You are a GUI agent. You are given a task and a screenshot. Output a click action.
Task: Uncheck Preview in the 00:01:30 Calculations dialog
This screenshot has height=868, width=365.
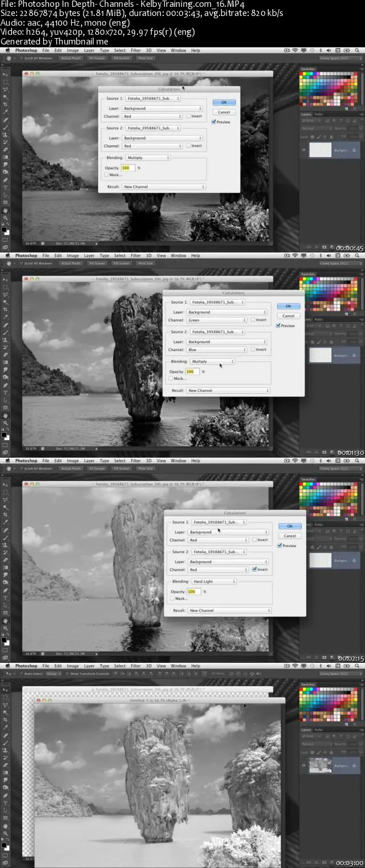click(278, 325)
